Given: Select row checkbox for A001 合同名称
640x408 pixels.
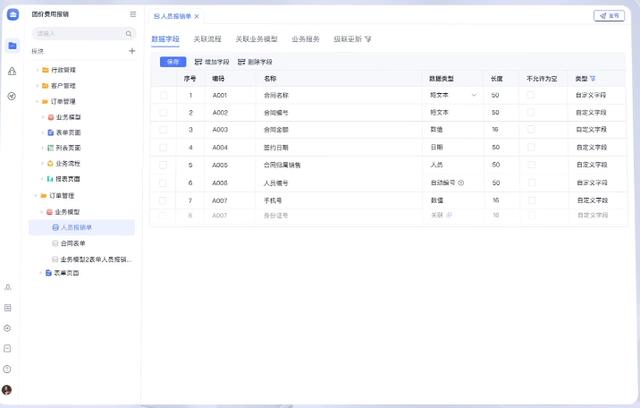Looking at the screenshot, I should (x=164, y=95).
